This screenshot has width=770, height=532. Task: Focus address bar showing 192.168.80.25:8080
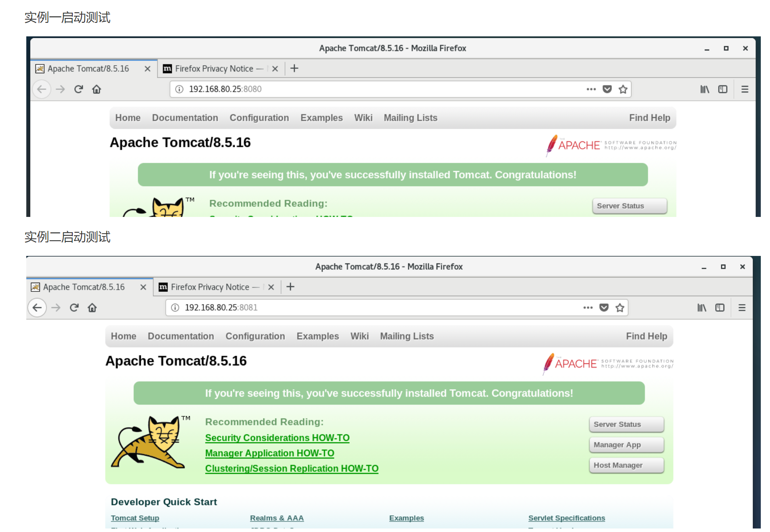point(401,89)
